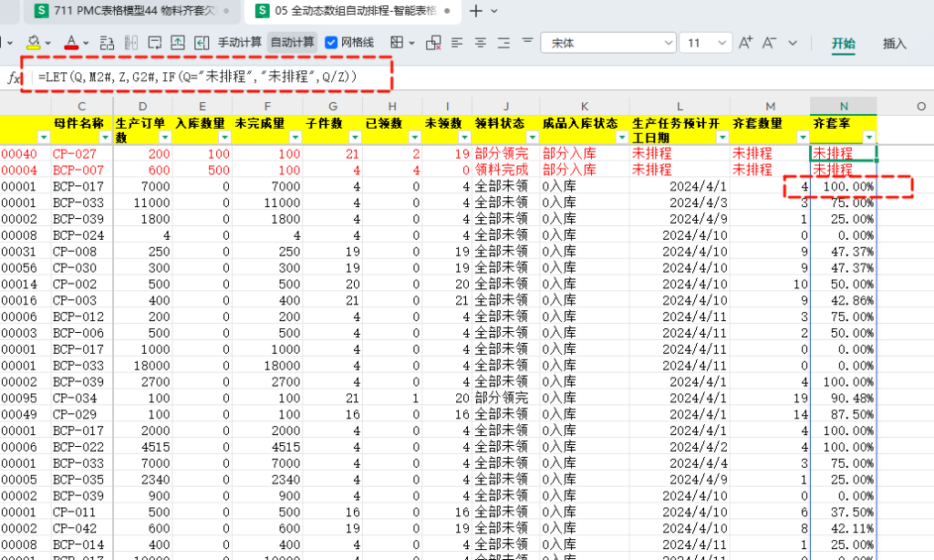The image size is (934, 560).
Task: Open filter dropdown for 齐套数量 column
Action: pos(803,138)
